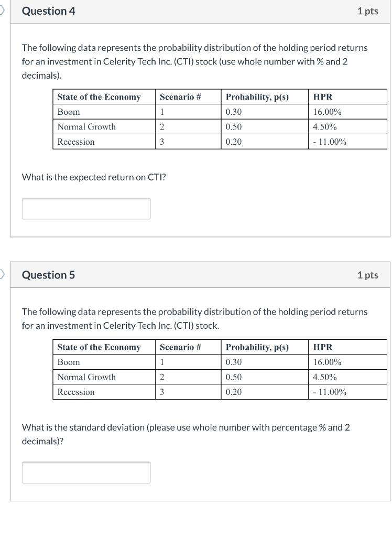Flag Question 4 using the left margin marker
The width and height of the screenshot is (392, 537).
click(2, 10)
